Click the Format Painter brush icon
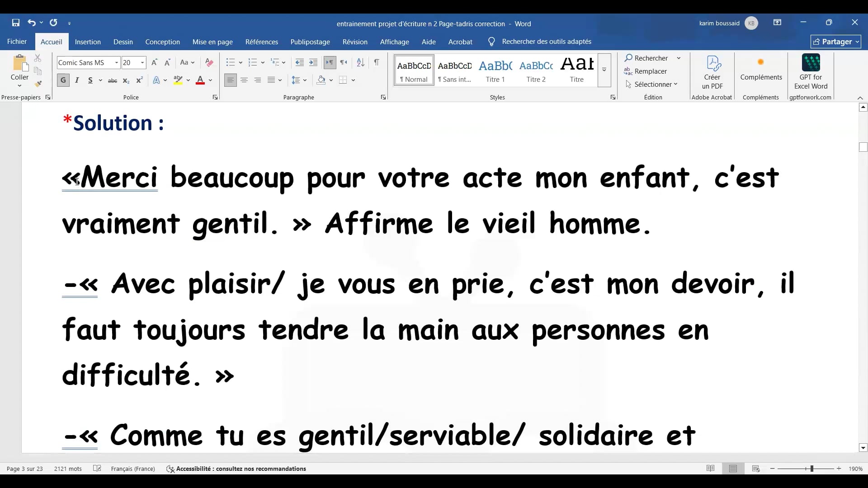The image size is (868, 488). pyautogui.click(x=38, y=84)
